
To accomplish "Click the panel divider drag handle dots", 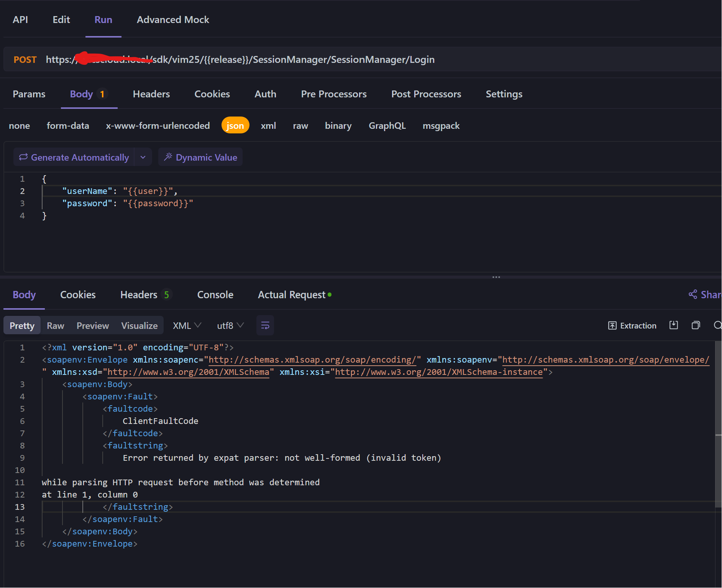I will click(496, 277).
